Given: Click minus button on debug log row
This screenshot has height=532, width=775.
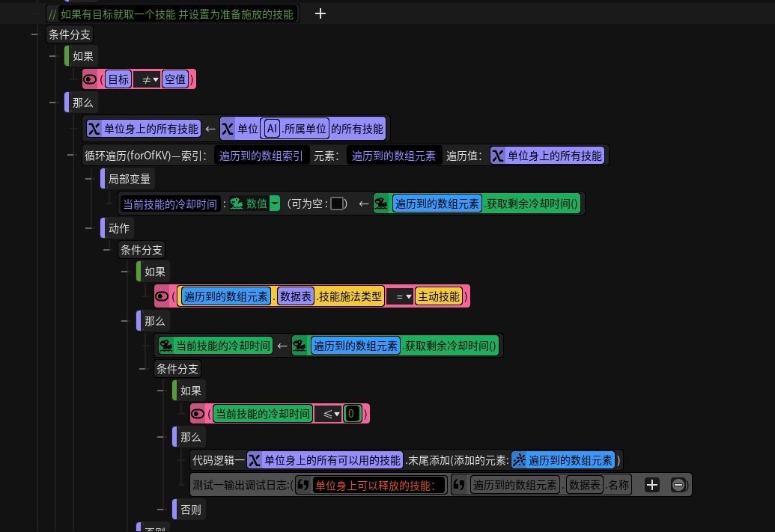Looking at the screenshot, I should [678, 485].
